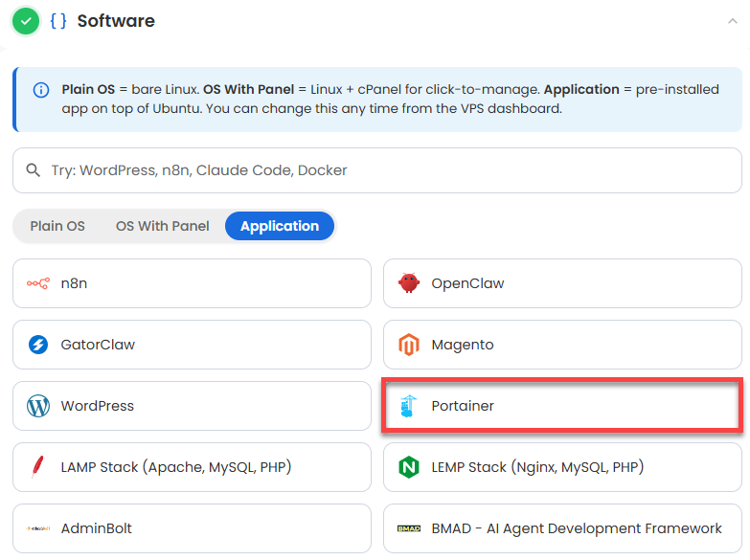
Task: Click the WordPress logo icon
Action: pyautogui.click(x=38, y=406)
